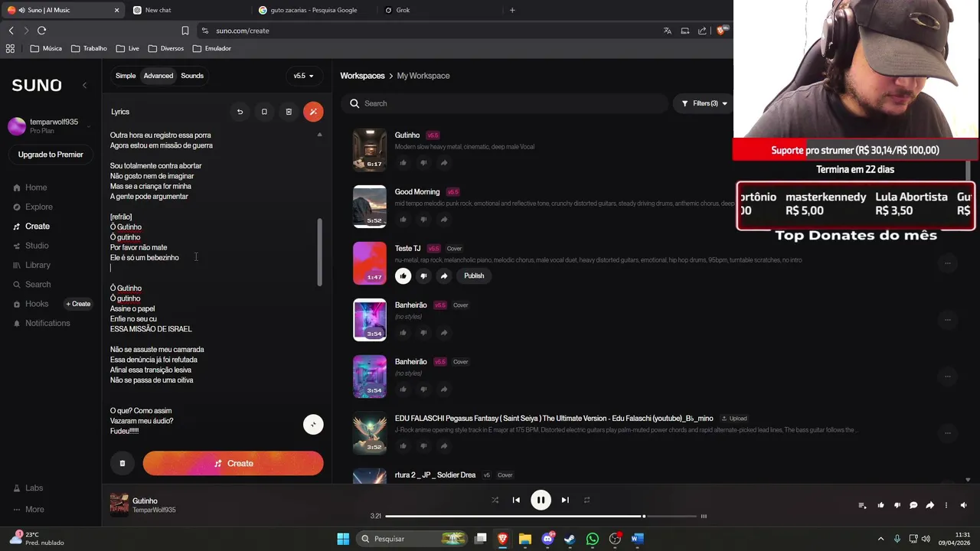Open options for the EDU FALASCHI row

point(947,432)
